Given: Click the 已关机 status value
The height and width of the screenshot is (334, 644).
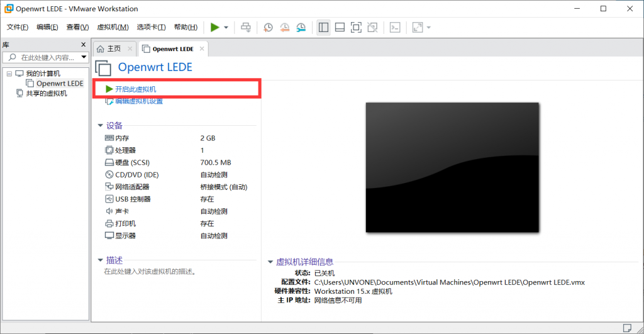Looking at the screenshot, I should (325, 273).
